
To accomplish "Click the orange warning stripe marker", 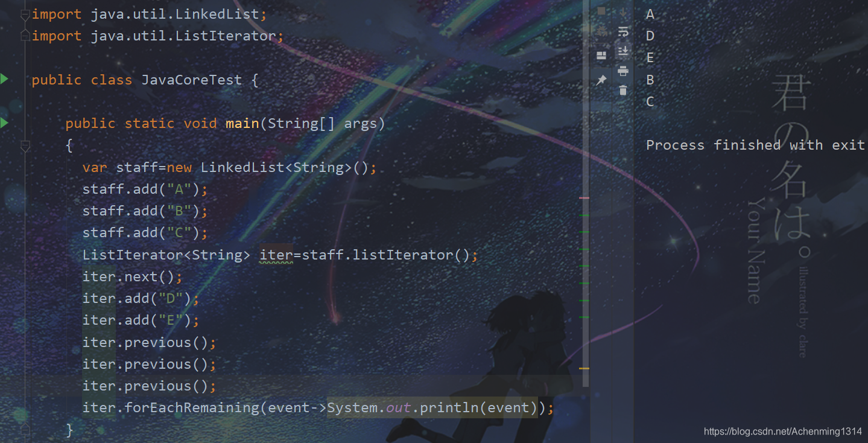I will [x=584, y=368].
